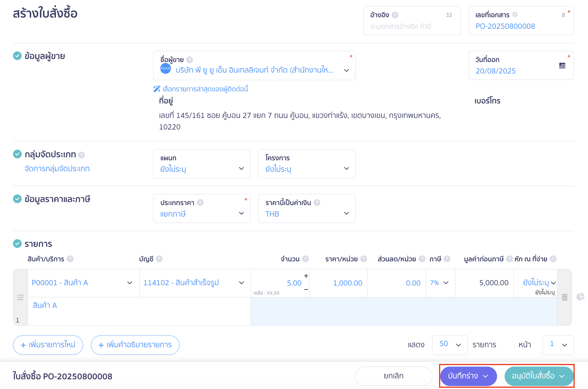Increase quantity with plus stepper
588x389 pixels.
coord(306,276)
